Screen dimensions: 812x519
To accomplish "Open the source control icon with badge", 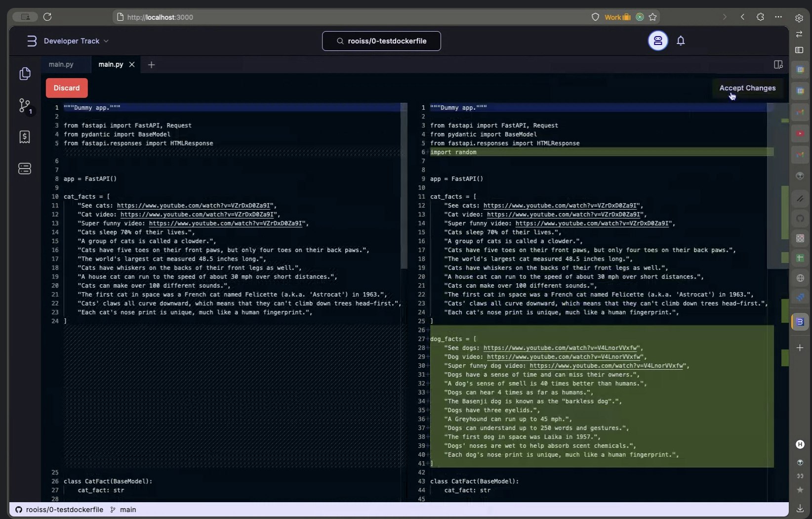I will tap(25, 105).
